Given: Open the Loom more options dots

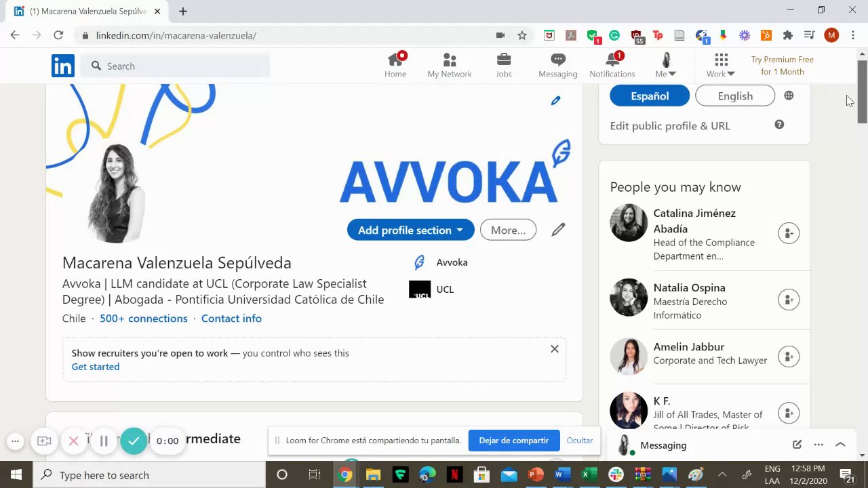Looking at the screenshot, I should point(15,441).
